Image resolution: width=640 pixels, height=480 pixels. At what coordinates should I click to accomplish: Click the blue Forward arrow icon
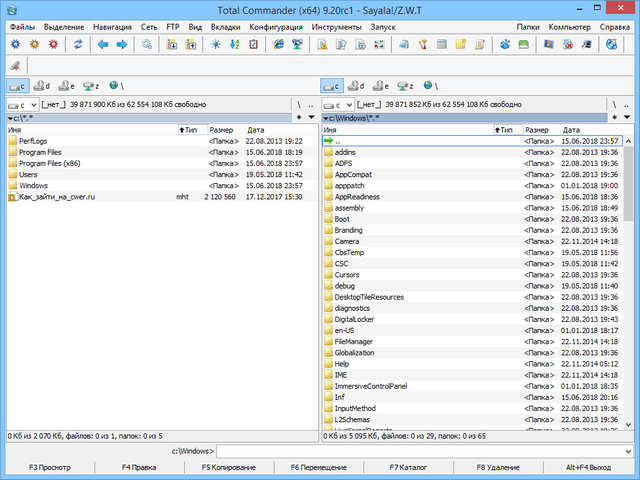click(x=123, y=45)
